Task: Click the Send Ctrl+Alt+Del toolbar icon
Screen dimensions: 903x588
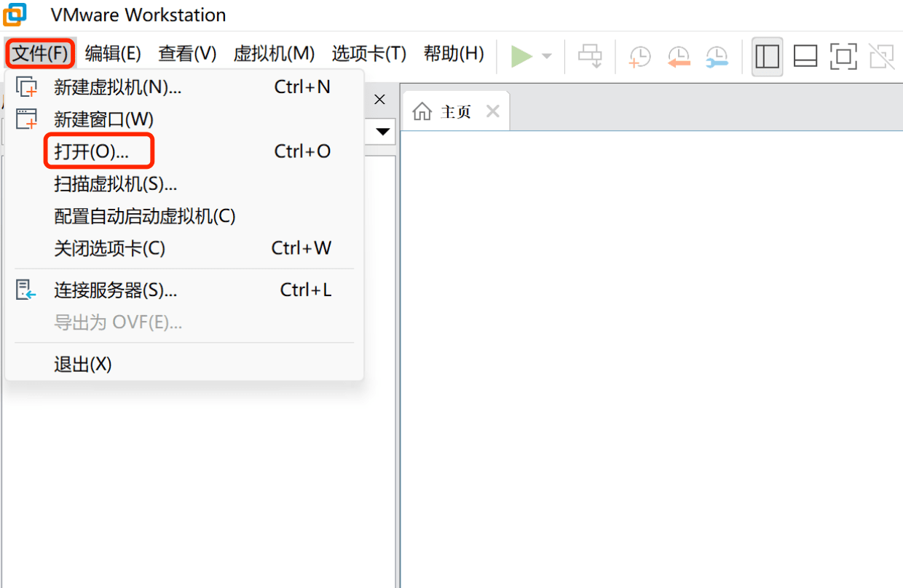Action: click(590, 56)
